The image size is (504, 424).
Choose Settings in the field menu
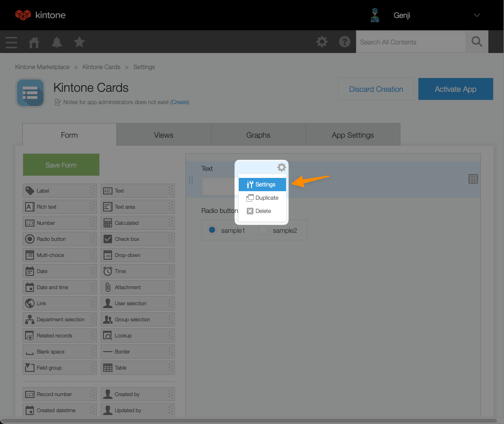[x=262, y=185]
